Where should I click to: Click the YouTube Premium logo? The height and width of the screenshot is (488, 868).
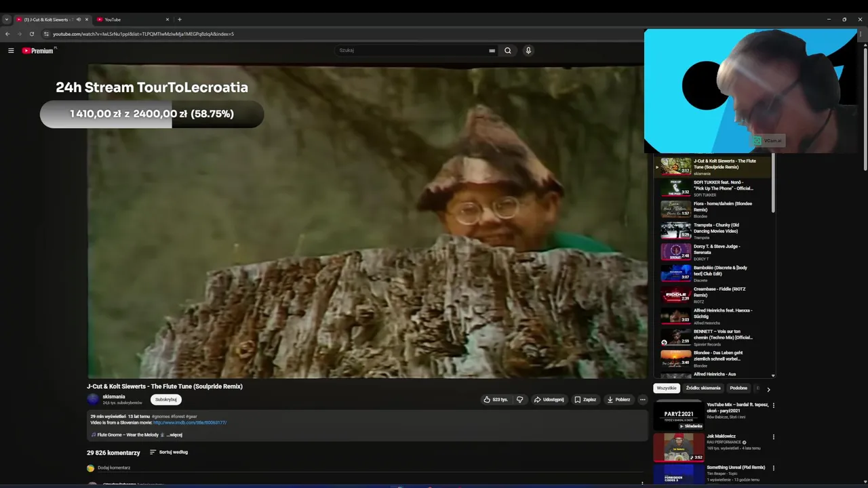pos(38,50)
